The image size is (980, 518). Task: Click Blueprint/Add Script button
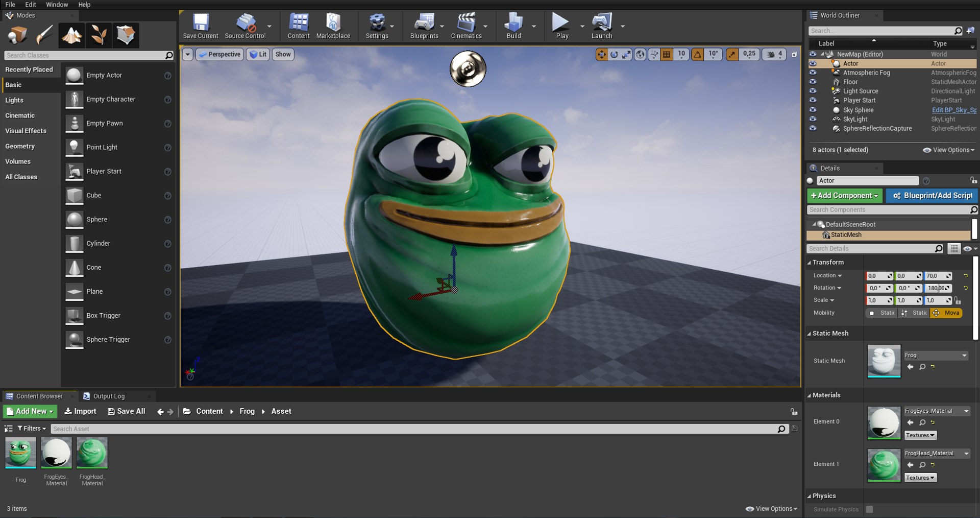(x=932, y=196)
